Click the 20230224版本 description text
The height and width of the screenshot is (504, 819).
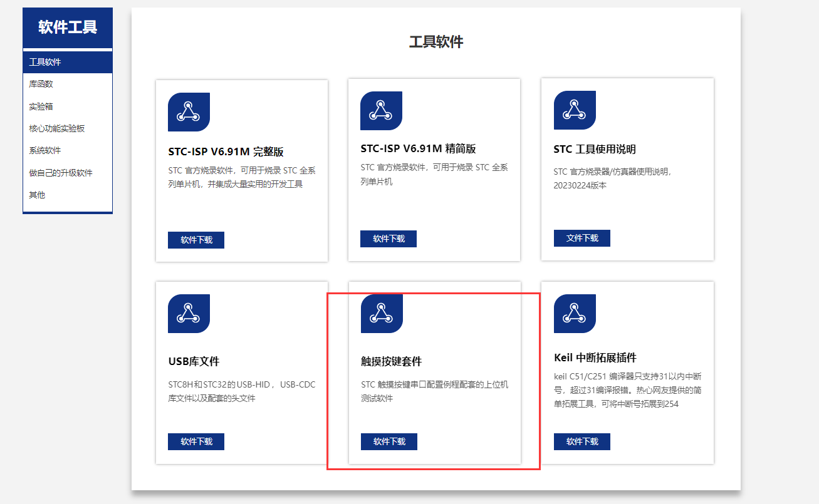click(613, 178)
